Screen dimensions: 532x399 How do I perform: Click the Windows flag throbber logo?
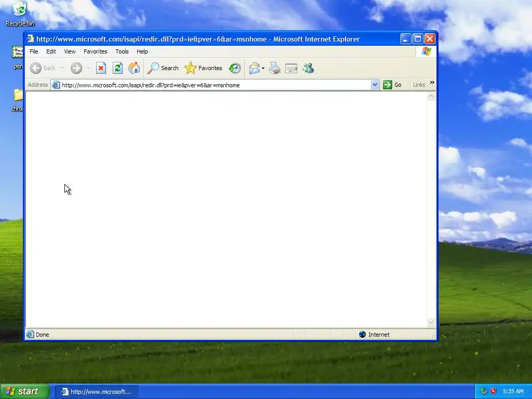pyautogui.click(x=427, y=51)
